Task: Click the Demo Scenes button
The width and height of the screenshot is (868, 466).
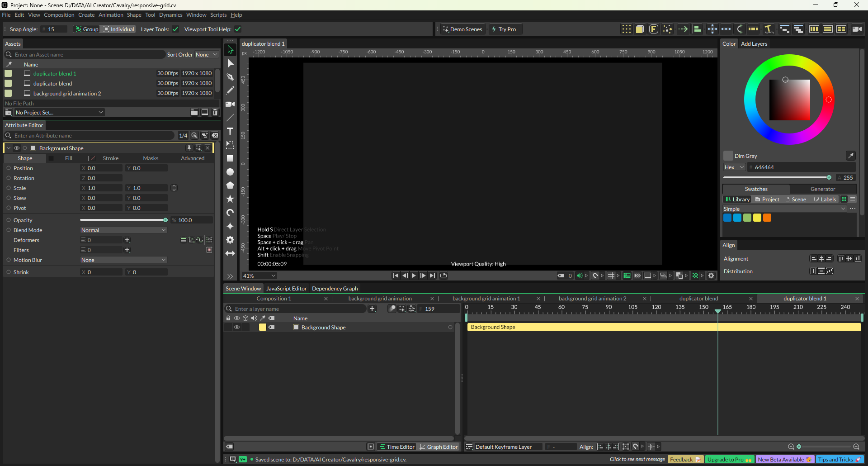Action: click(462, 29)
